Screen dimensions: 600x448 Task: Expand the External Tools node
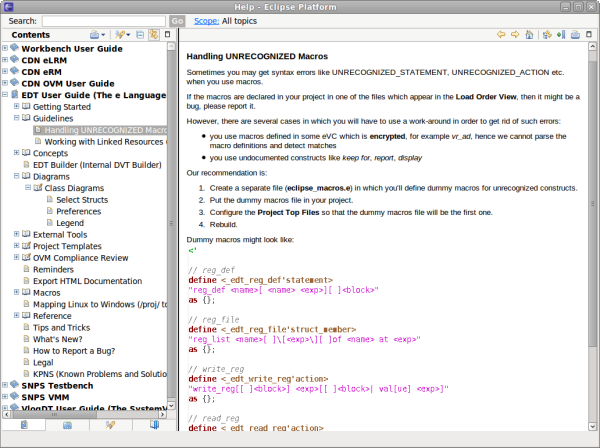(16, 234)
